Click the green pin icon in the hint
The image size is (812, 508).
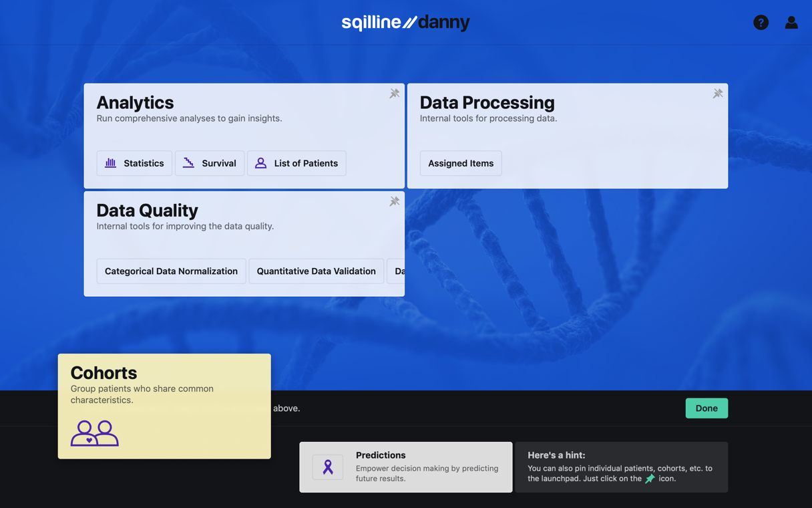[650, 479]
